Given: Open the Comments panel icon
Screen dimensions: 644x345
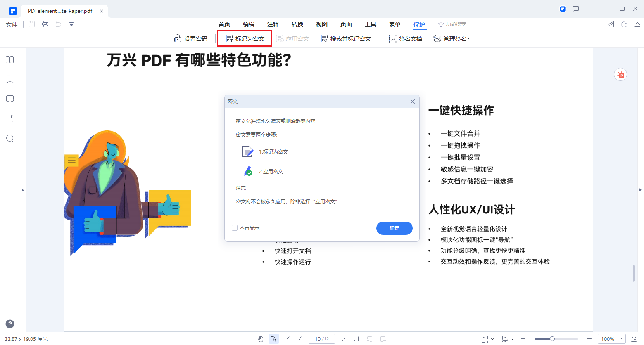Looking at the screenshot, I should [x=10, y=99].
